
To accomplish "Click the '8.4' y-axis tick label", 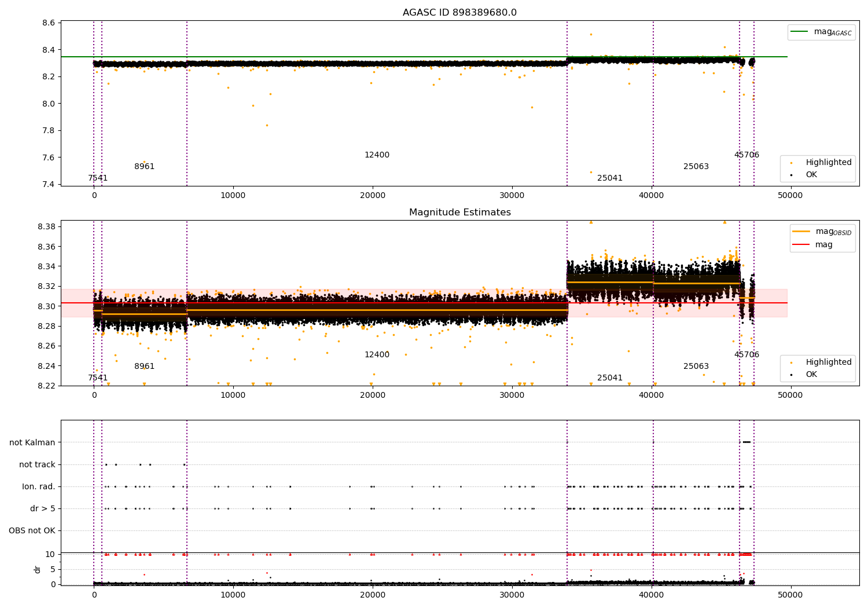I will (49, 50).
